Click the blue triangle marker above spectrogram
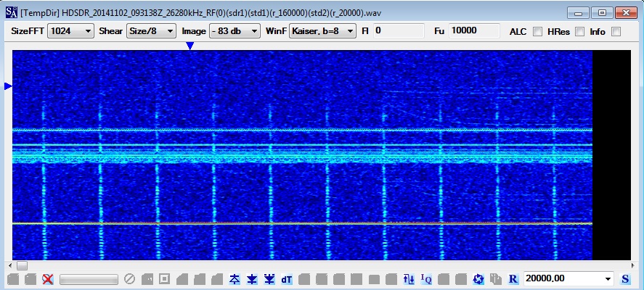 [189, 46]
